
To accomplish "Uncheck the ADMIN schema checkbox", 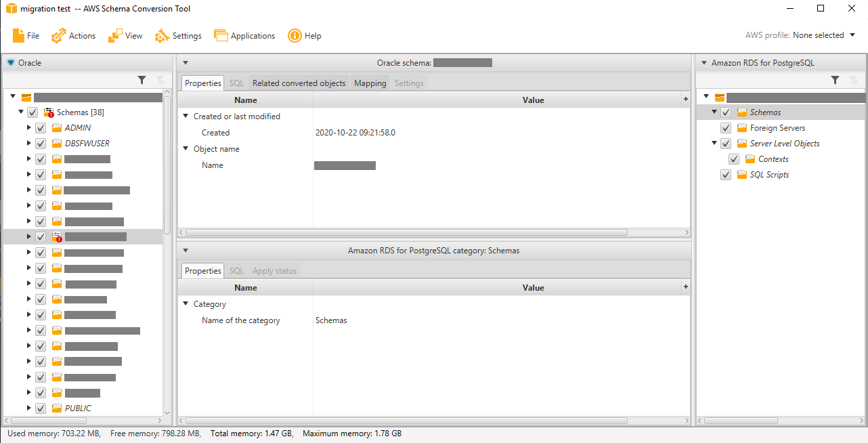I will [41, 127].
